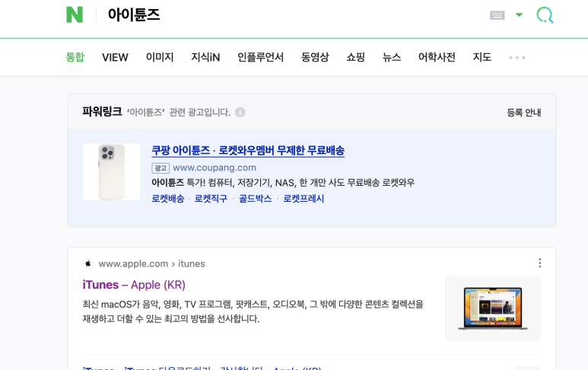
Task: Open the 로켓직구 sublink
Action: tap(211, 199)
